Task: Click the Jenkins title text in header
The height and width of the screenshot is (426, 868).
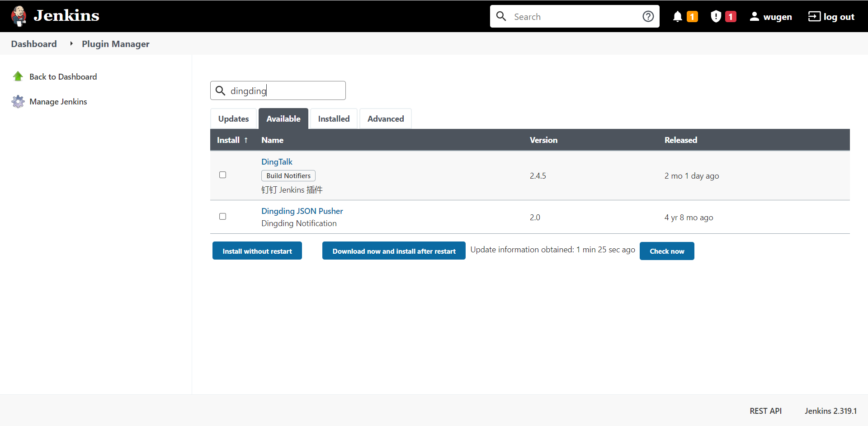Action: pos(66,15)
